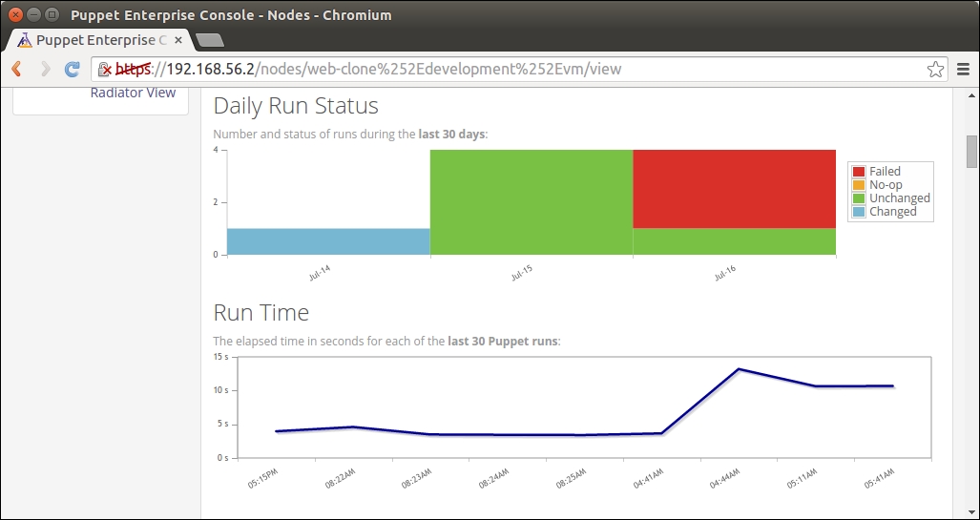Image resolution: width=980 pixels, height=520 pixels.
Task: Click the address bar URL field
Action: tap(477, 69)
